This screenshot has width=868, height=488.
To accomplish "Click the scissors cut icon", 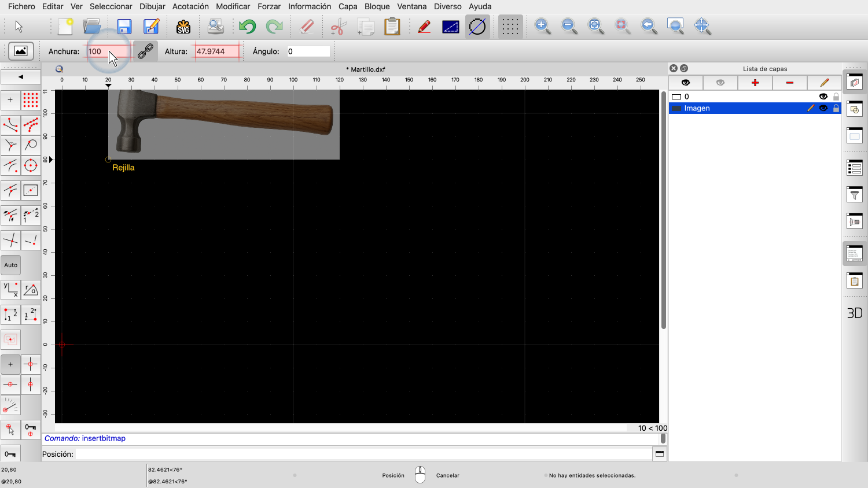I will click(x=338, y=27).
